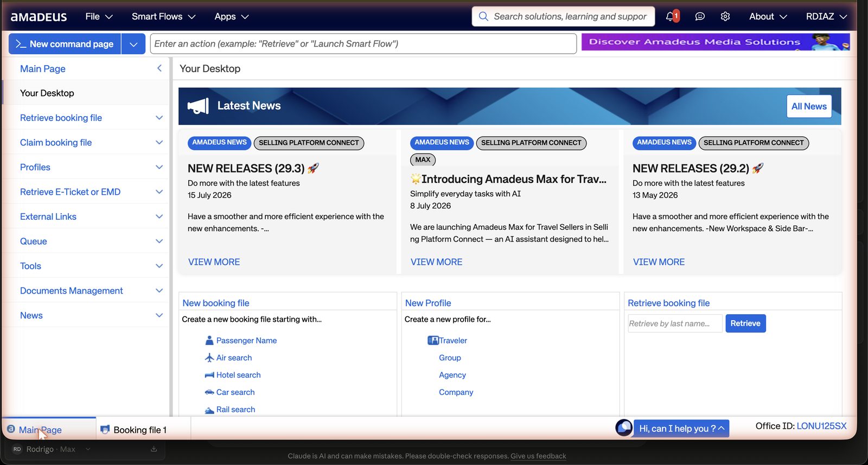The image size is (868, 465).
Task: Open the Smart Flows menu
Action: pos(163,16)
